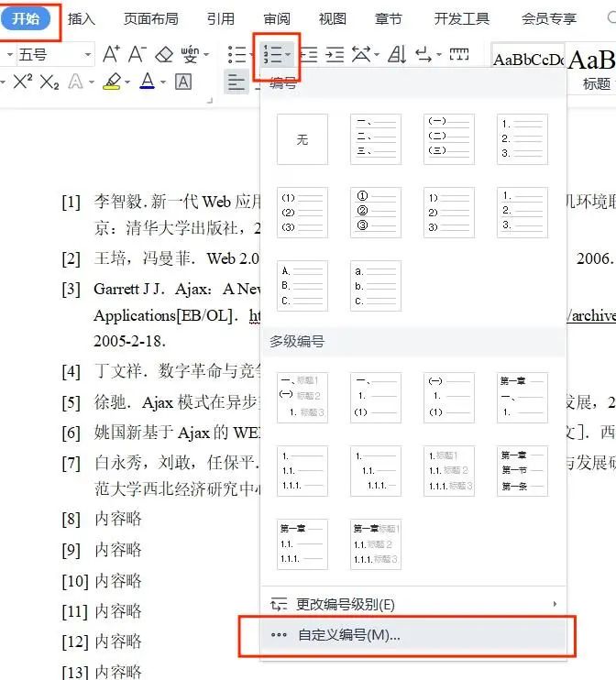Viewport: 616px width, 680px height.
Task: Select multilevel 1. 1.1. 1.1.1. 标题 style
Action: pyautogui.click(x=449, y=471)
